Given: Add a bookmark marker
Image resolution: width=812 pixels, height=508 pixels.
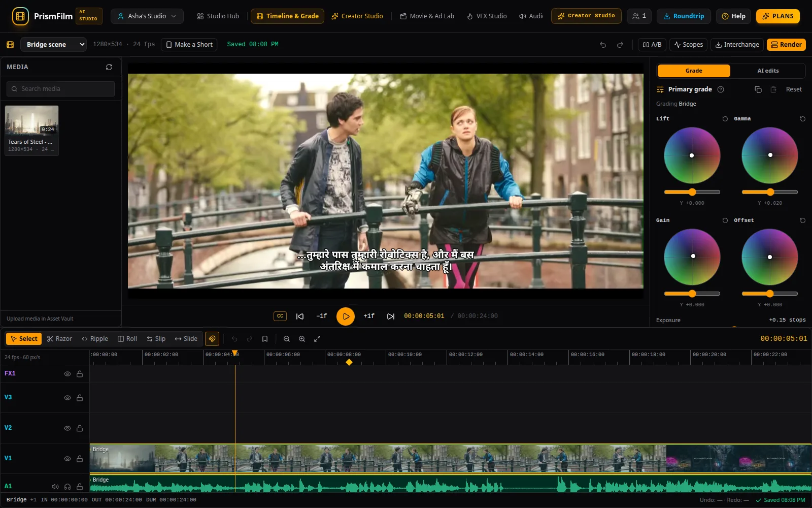Looking at the screenshot, I should click(x=265, y=339).
